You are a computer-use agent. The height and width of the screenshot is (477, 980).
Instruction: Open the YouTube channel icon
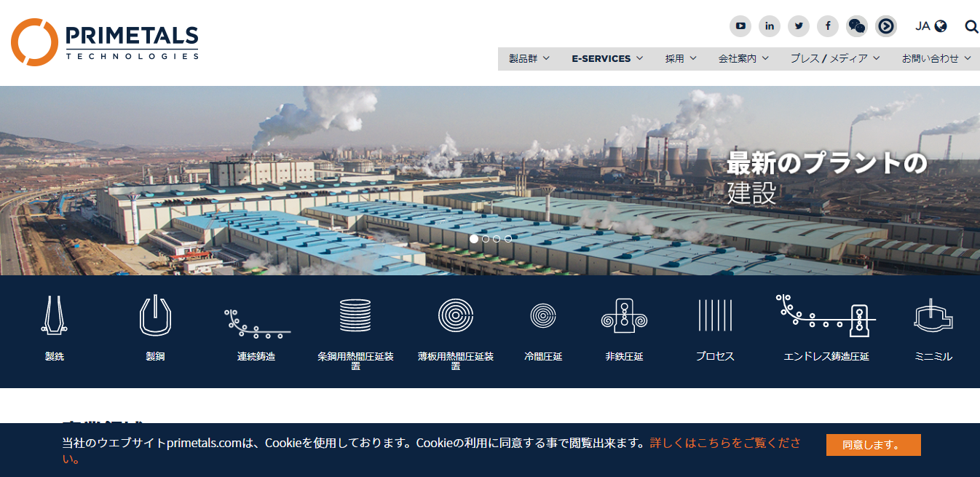click(740, 26)
